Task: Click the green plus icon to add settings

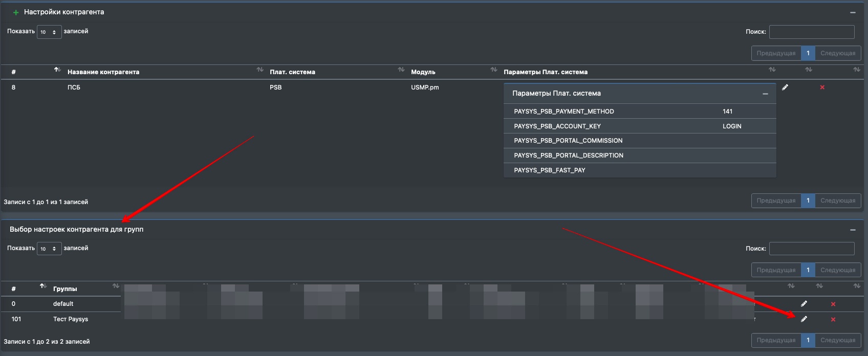Action: click(x=16, y=12)
